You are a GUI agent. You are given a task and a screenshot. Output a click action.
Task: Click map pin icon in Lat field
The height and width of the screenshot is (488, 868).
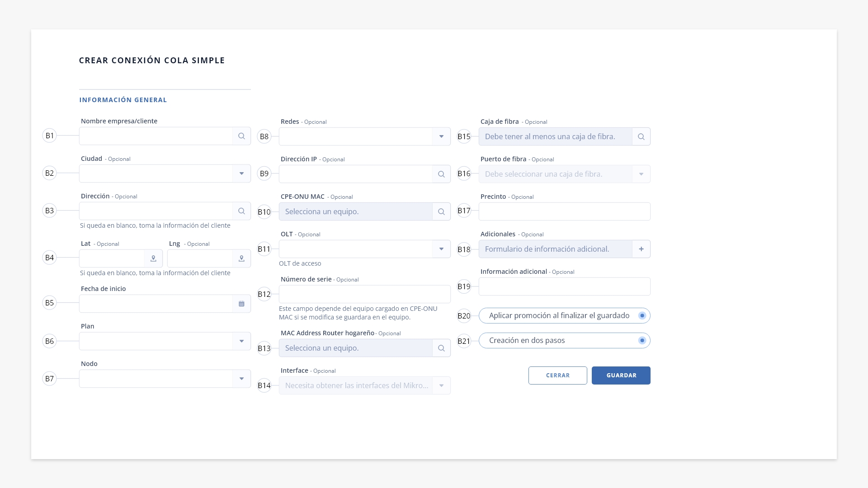pyautogui.click(x=153, y=258)
